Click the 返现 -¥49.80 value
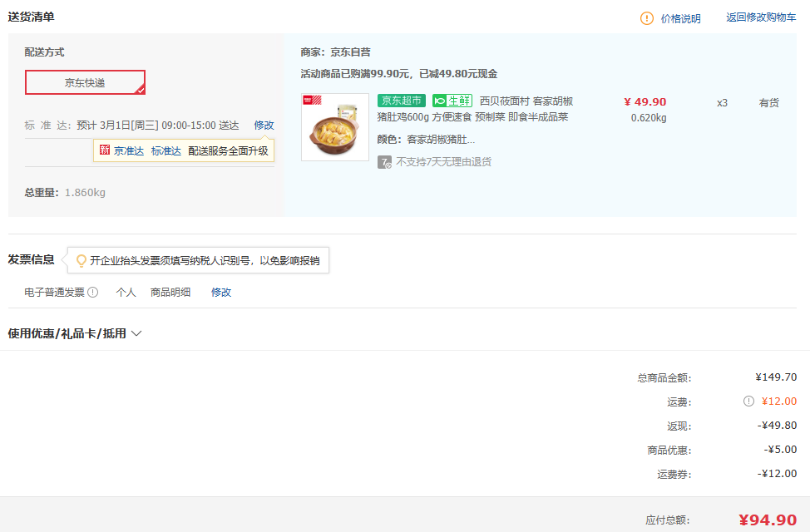The image size is (810, 532). tap(777, 426)
